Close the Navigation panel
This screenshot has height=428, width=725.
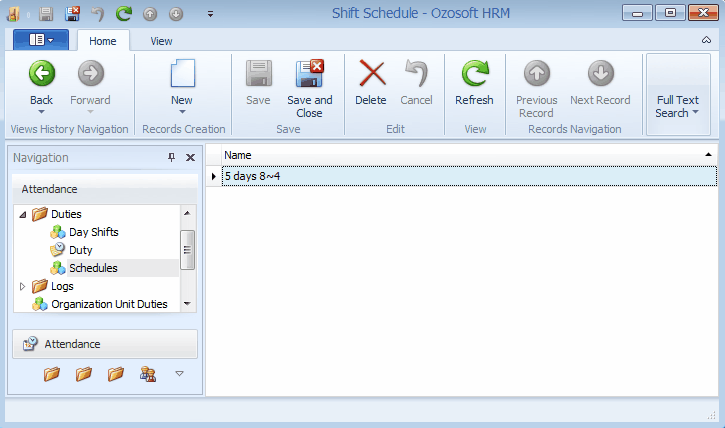pos(190,158)
